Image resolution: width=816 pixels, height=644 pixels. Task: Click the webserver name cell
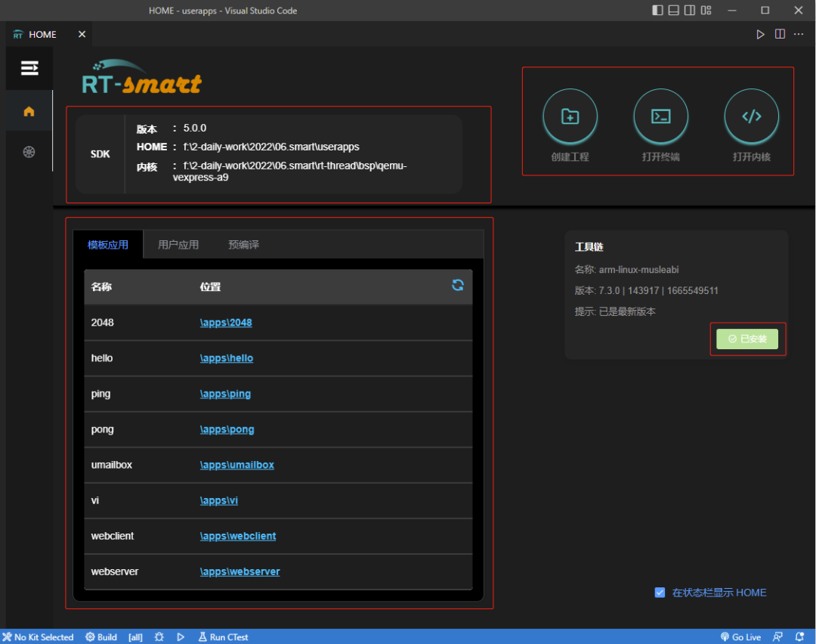click(x=115, y=571)
